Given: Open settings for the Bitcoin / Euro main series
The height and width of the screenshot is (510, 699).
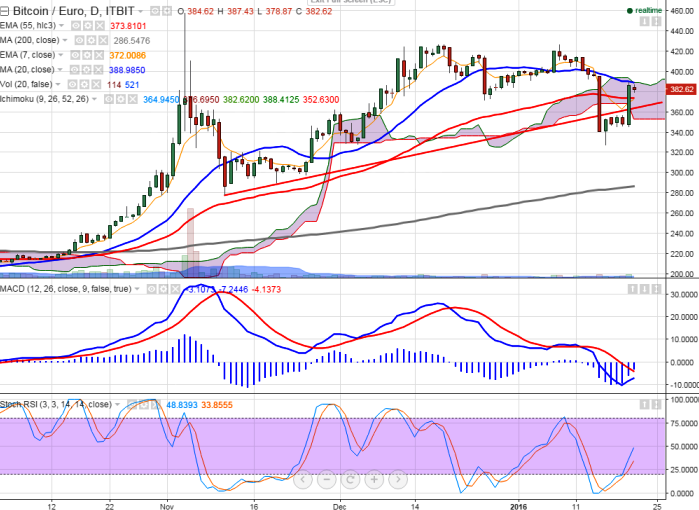Looking at the screenshot, I should [x=166, y=11].
